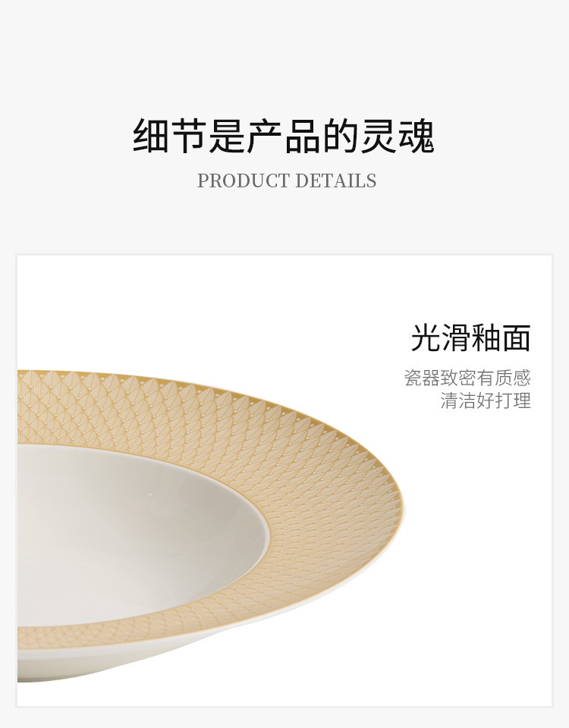
Task: Click the 清洁好打理 description line
Action: (485, 400)
